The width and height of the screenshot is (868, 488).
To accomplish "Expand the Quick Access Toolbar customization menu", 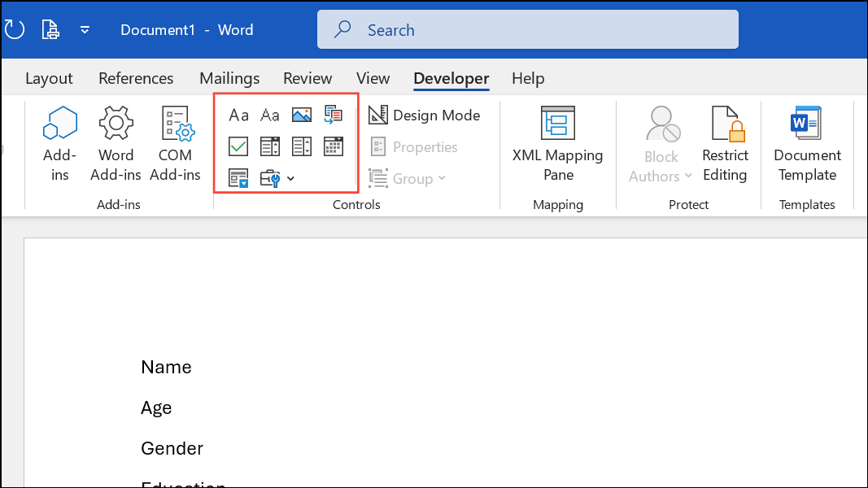I will click(x=85, y=29).
